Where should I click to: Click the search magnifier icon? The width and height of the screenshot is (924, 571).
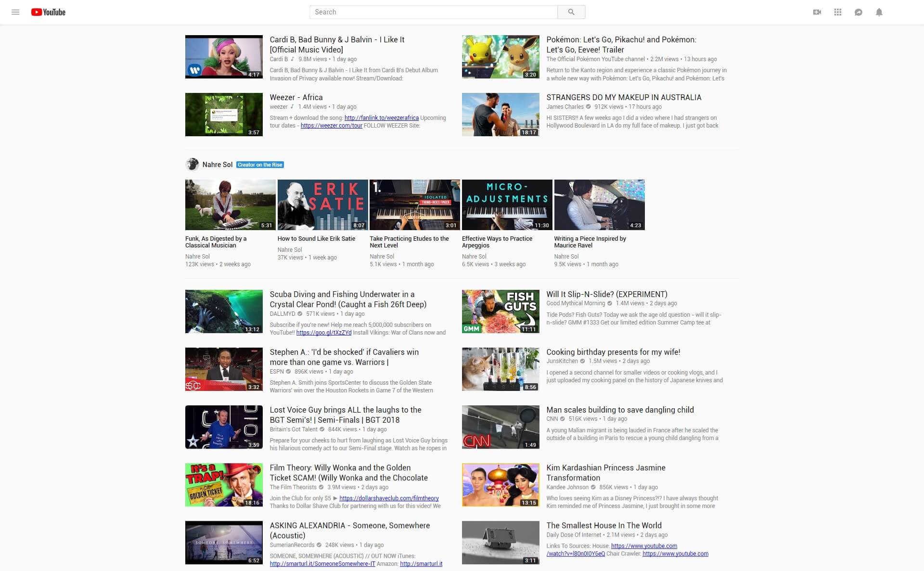coord(571,12)
